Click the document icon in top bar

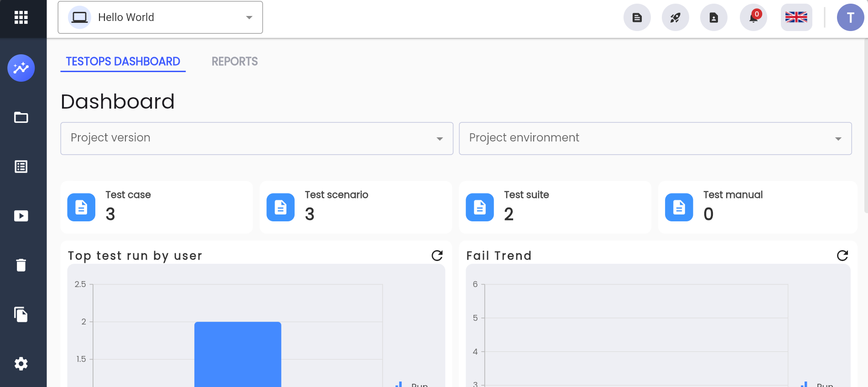pyautogui.click(x=637, y=17)
